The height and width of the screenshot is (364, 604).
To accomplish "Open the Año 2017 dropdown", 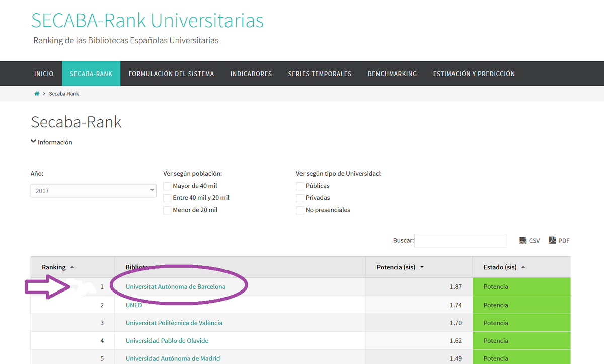I will [94, 191].
